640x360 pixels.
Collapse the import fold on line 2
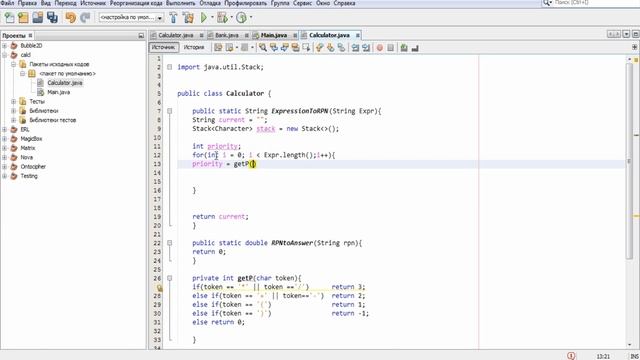click(x=169, y=67)
